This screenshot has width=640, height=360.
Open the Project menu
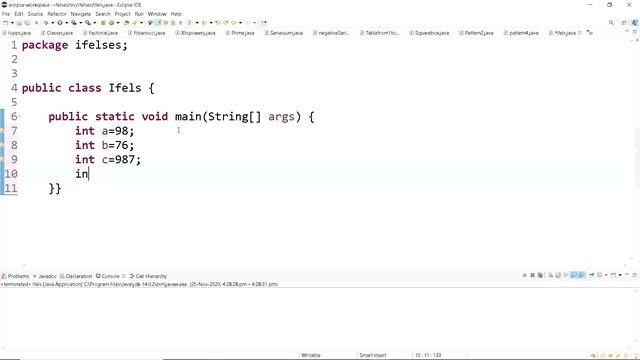(x=122, y=14)
